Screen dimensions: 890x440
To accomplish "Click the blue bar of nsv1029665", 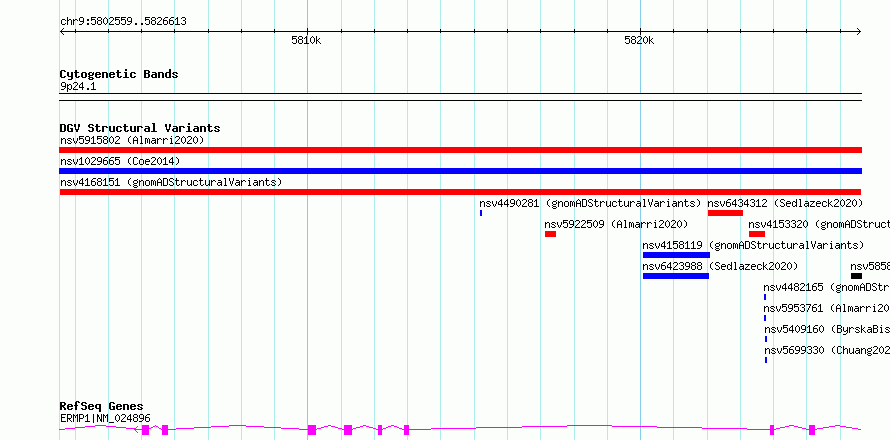I will coord(460,171).
